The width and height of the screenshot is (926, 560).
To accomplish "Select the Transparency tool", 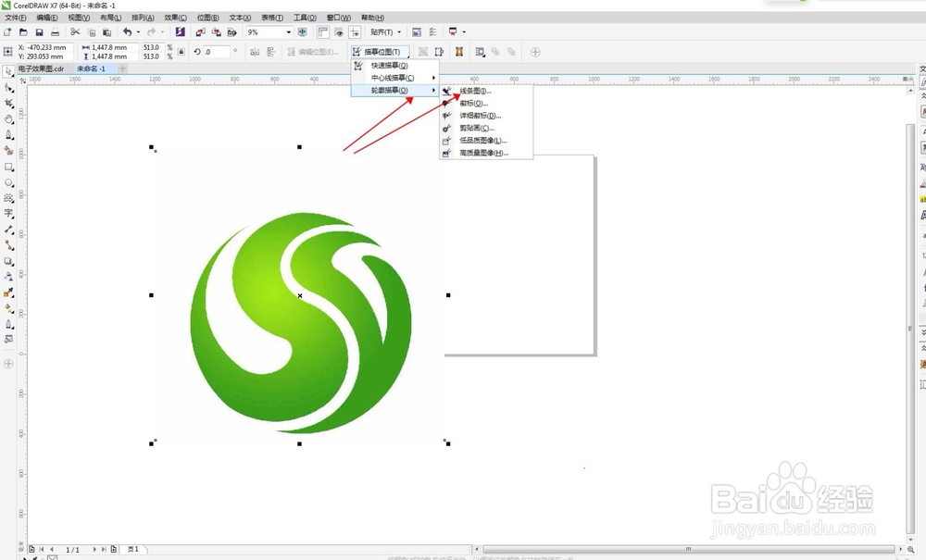I will (x=9, y=276).
